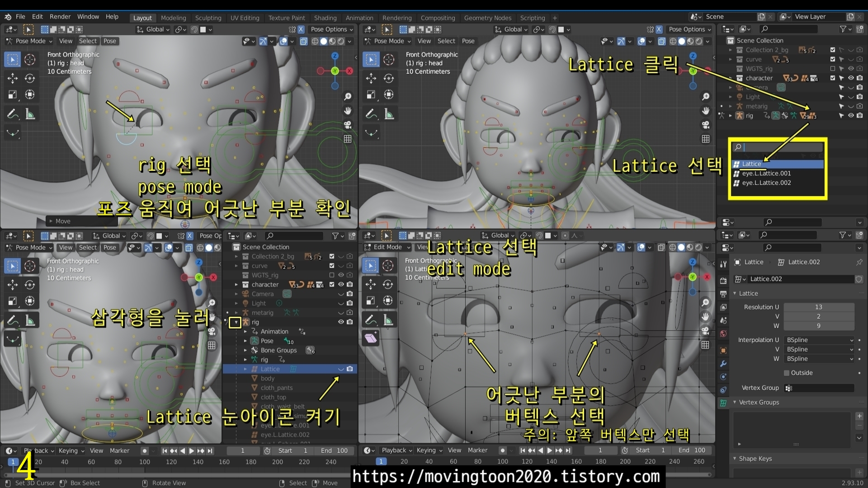Open the Window menu
The width and height of the screenshot is (868, 488).
(x=88, y=17)
